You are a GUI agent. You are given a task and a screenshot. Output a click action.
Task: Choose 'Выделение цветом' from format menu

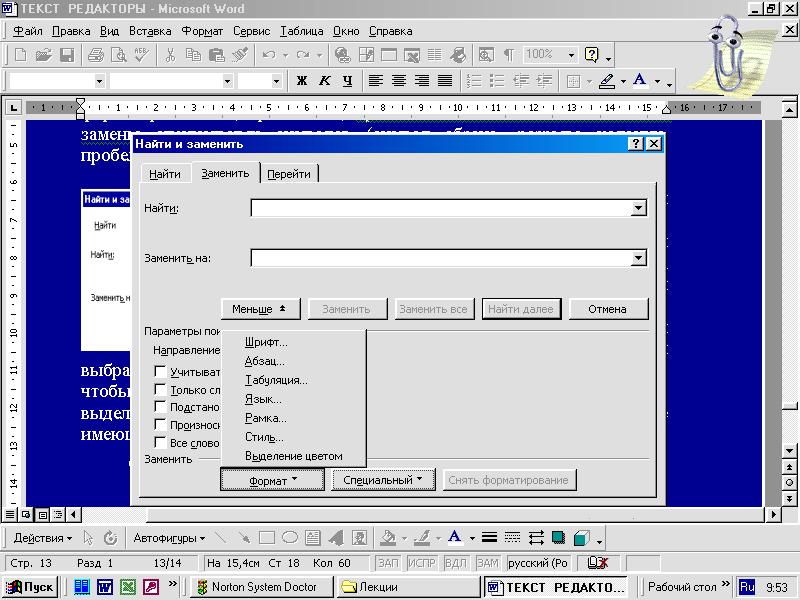pos(294,456)
